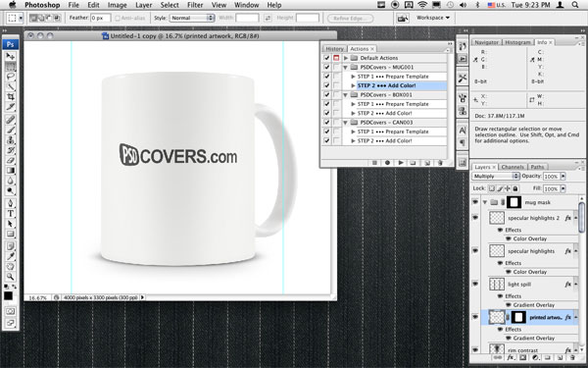Open the Character panel icon in dock
The width and height of the screenshot is (588, 368).
point(463,131)
